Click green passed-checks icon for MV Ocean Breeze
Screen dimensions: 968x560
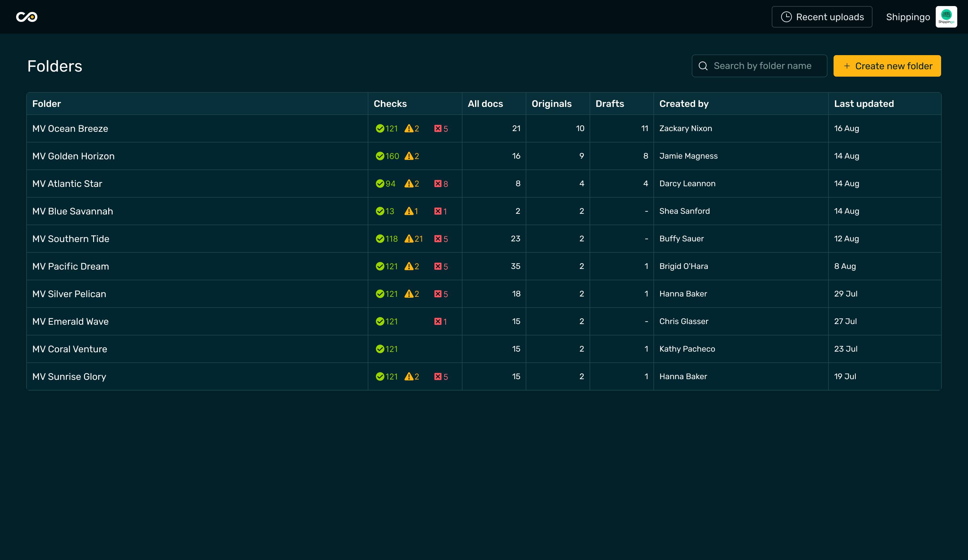(379, 129)
